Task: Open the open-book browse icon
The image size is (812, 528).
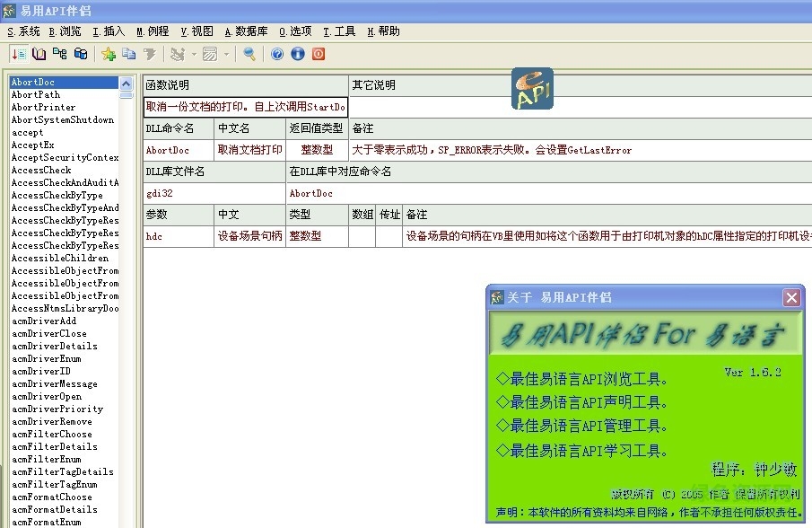Action: (39, 54)
